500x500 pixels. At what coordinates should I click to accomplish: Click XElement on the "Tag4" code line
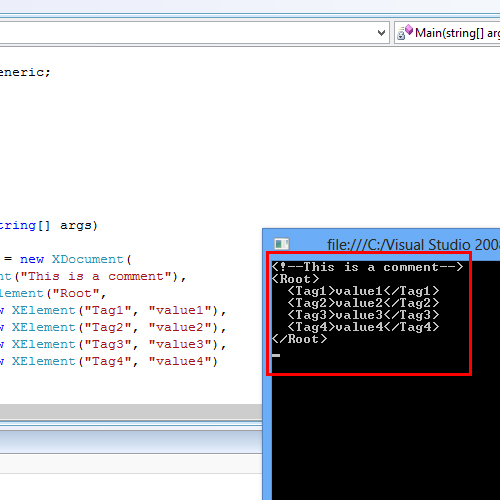coord(44,361)
